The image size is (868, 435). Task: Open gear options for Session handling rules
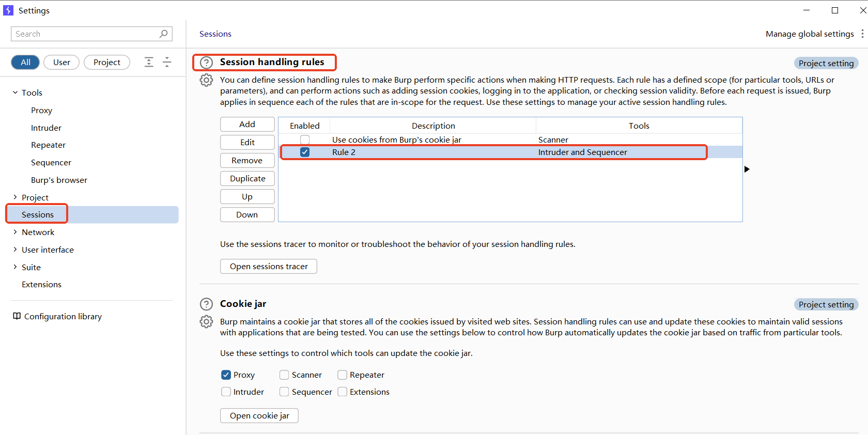coord(206,80)
